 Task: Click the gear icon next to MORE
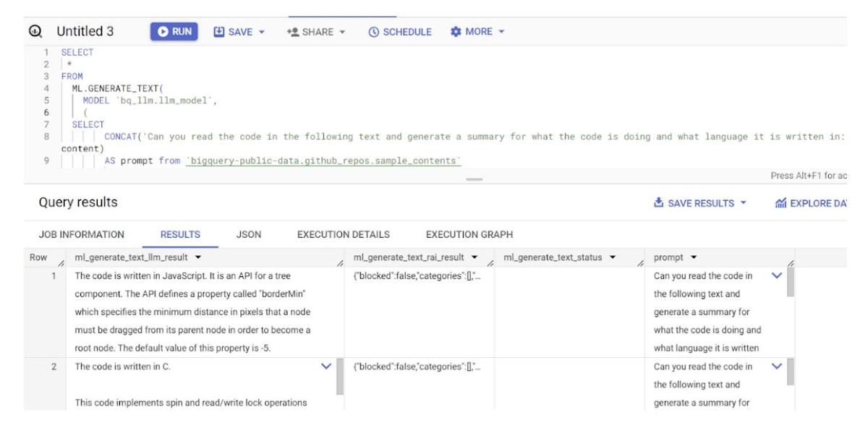[456, 32]
